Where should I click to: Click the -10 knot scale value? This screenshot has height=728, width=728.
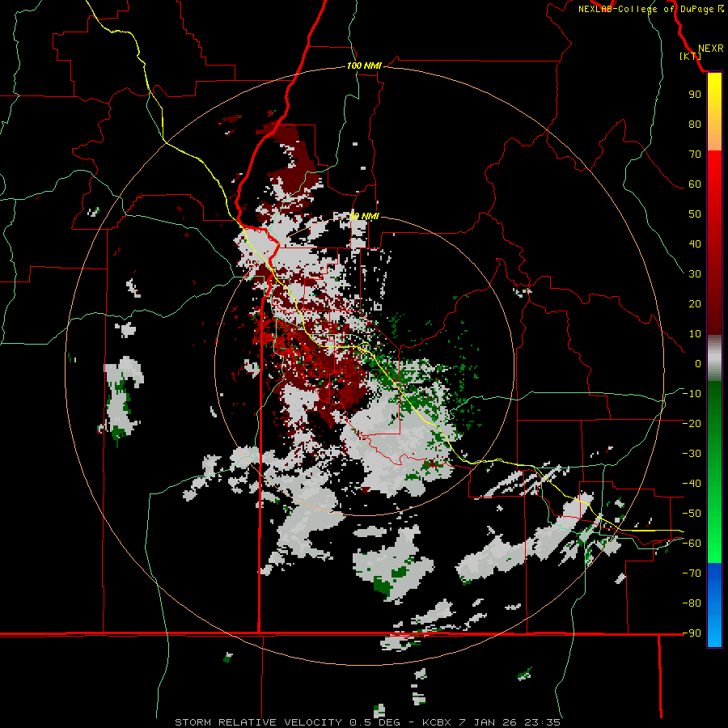click(x=692, y=394)
